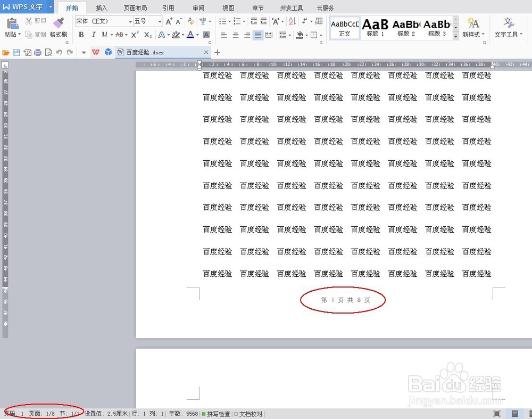Click the printer icon
This screenshot has width=532, height=419.
[38, 53]
